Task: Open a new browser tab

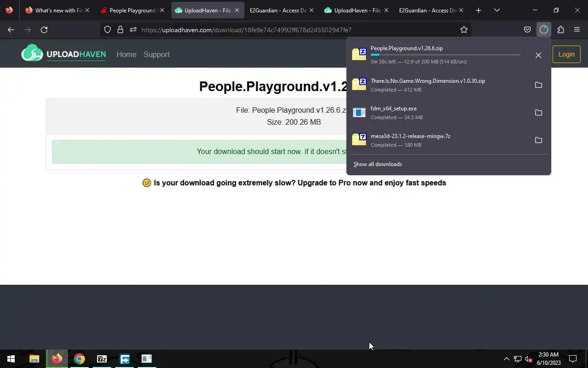Action: tap(478, 10)
